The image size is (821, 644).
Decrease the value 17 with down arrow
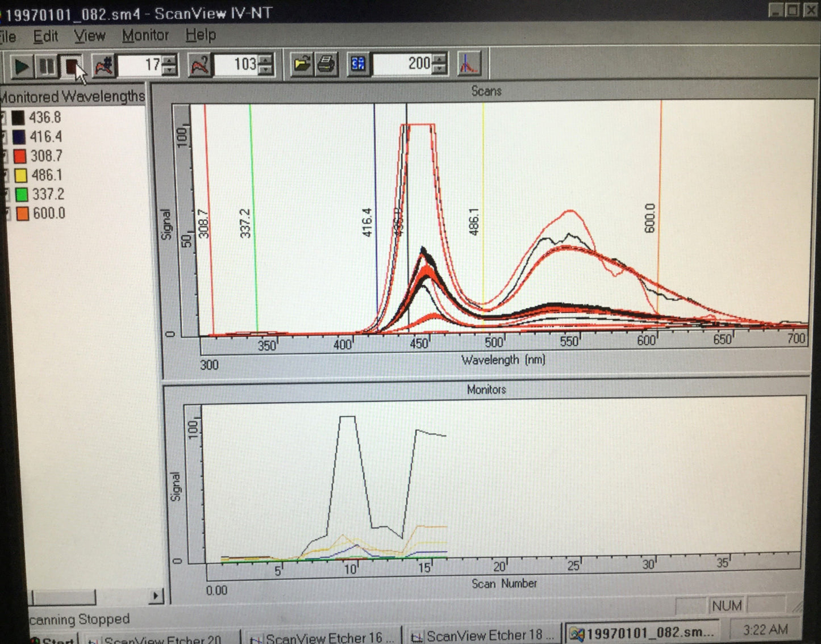pos(169,71)
